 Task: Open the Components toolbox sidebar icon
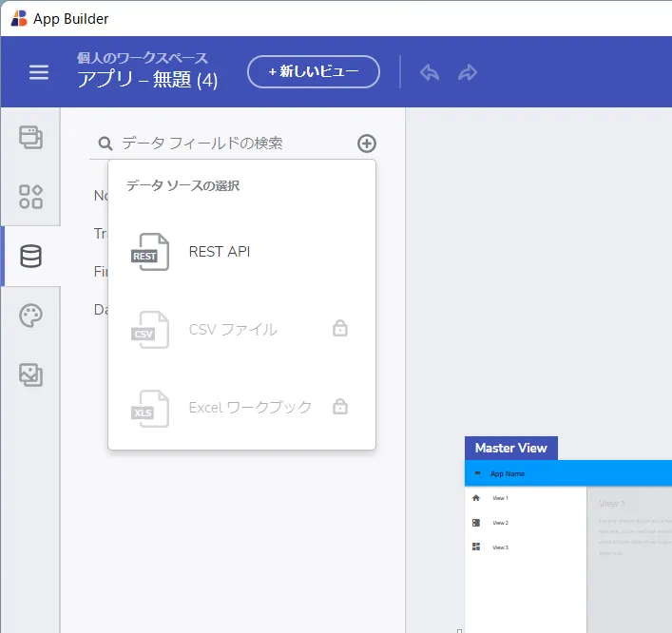point(31,197)
